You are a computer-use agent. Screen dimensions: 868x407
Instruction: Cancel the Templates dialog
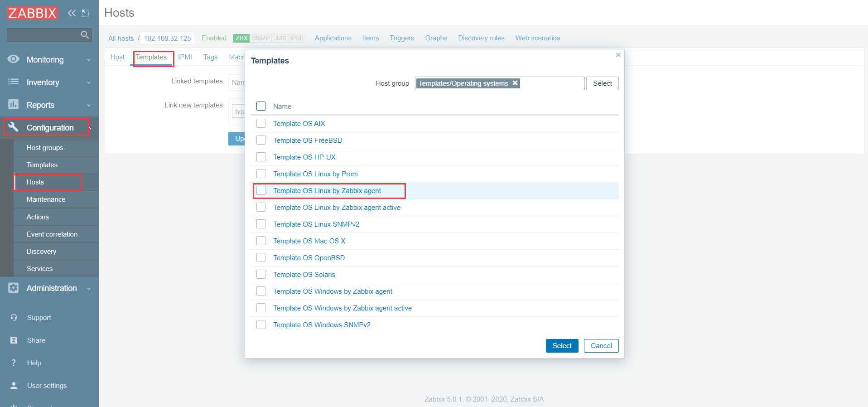tap(601, 345)
